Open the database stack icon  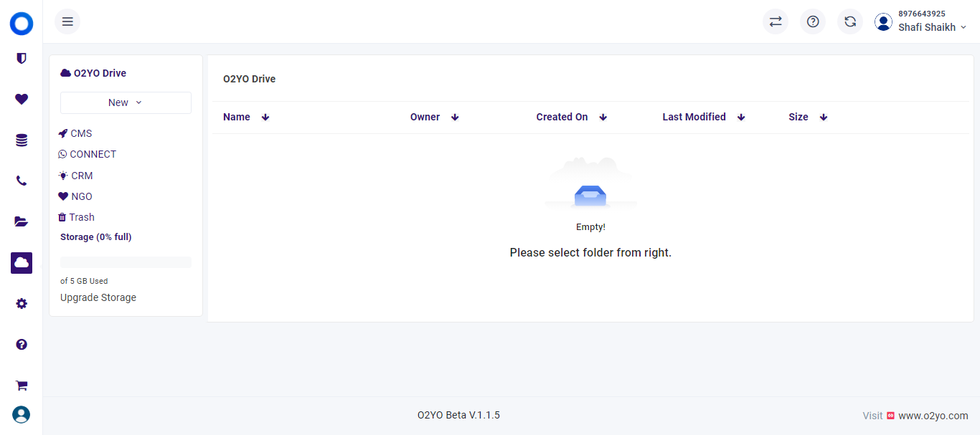22,140
